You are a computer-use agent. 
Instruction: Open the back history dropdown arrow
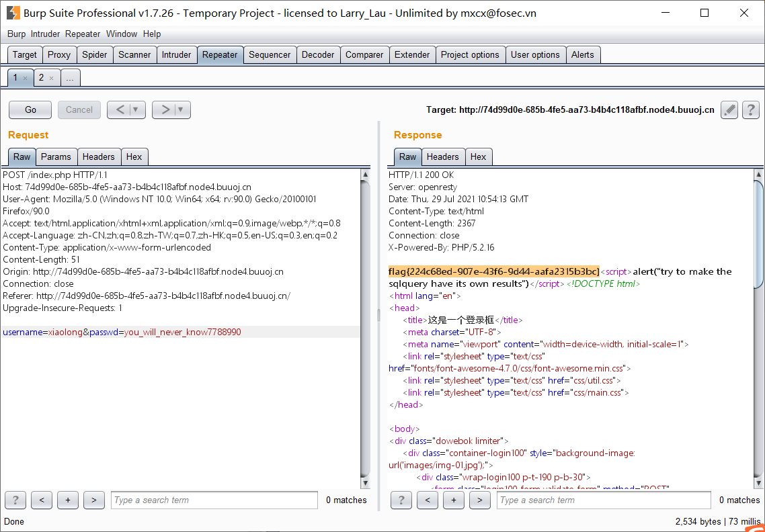point(136,109)
